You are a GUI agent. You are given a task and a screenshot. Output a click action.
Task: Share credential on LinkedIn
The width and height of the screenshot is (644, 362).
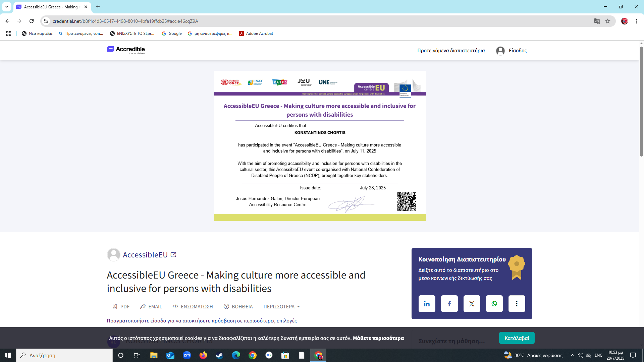(427, 304)
